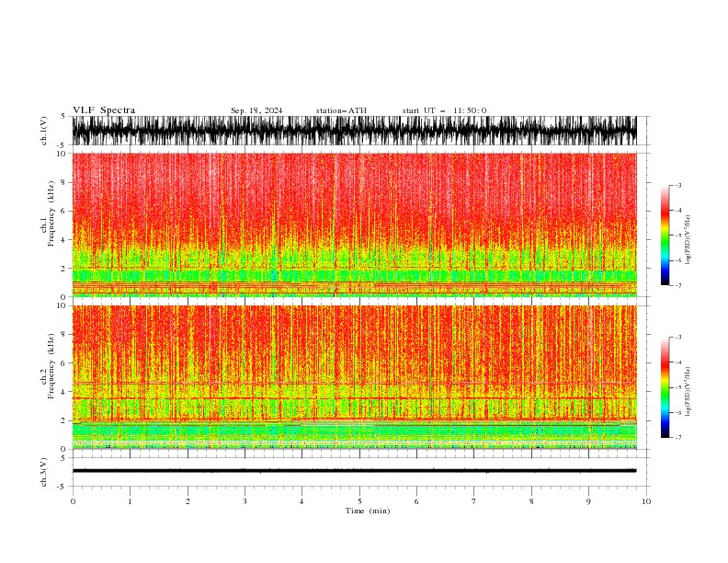Image resolution: width=728 pixels, height=563 pixels.
Task: Click the 'station=ATH' label
Action: coord(341,110)
